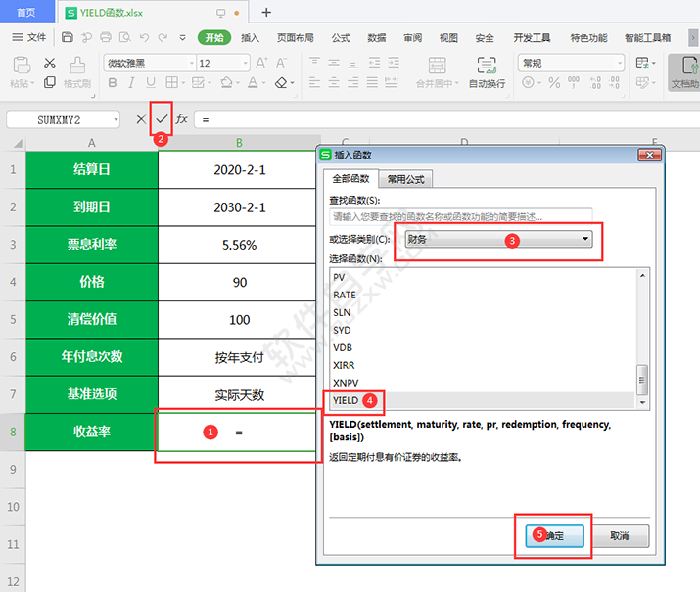Center text horizontally icon

click(x=334, y=82)
